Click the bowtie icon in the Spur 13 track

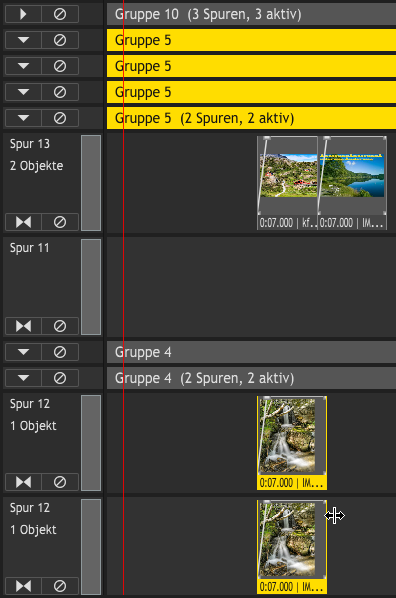23,222
